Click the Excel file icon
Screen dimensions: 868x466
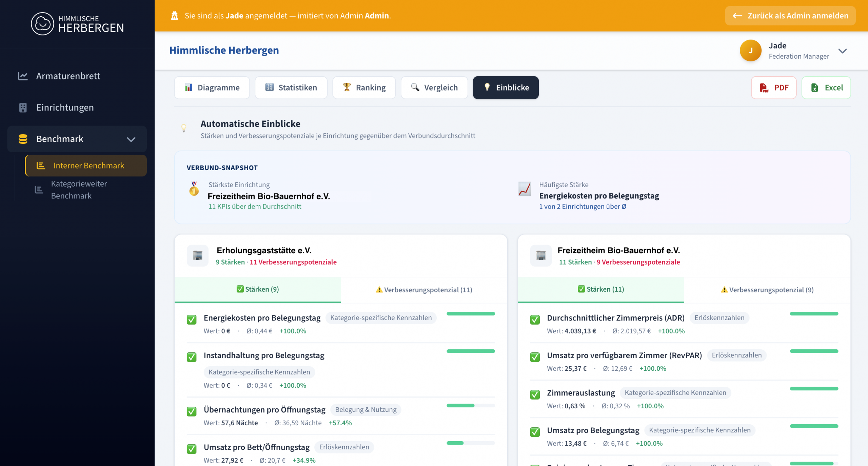(814, 88)
